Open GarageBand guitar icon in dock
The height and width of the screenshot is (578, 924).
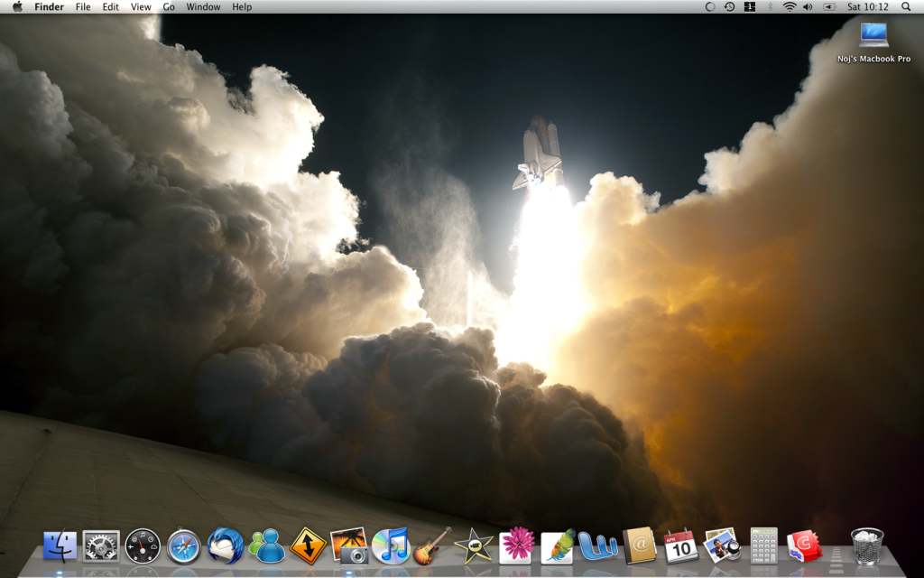pyautogui.click(x=431, y=546)
